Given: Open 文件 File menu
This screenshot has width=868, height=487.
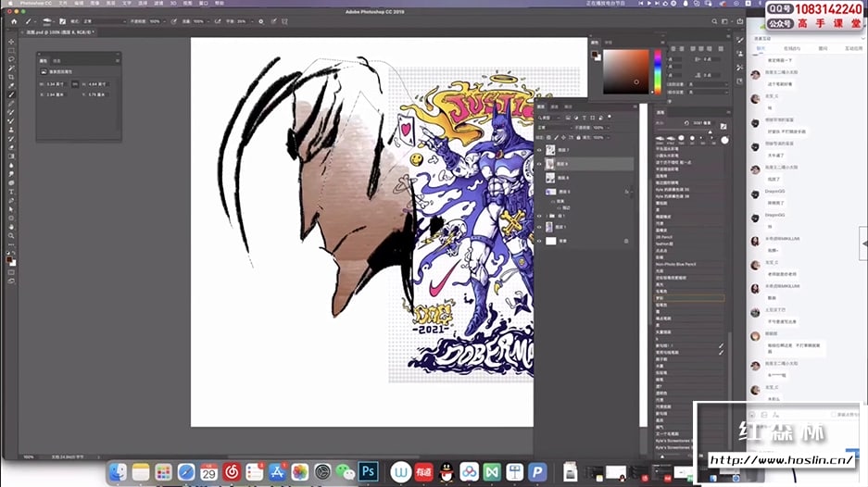Looking at the screenshot, I should tap(63, 4).
